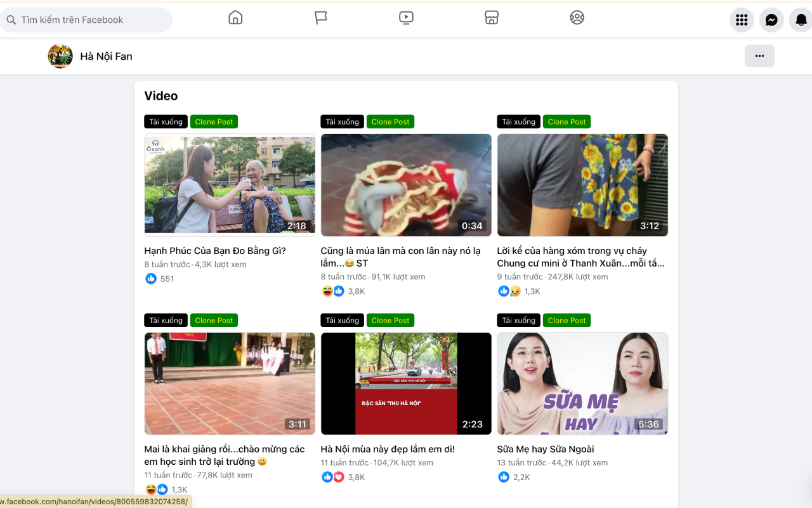Click Tải xuống above the khai giảng video
The height and width of the screenshot is (508, 812).
tap(166, 321)
